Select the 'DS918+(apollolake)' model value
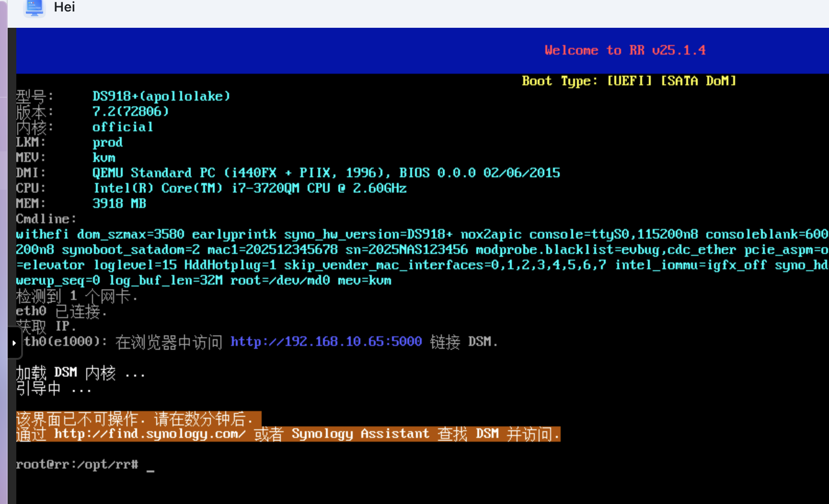 [x=161, y=96]
